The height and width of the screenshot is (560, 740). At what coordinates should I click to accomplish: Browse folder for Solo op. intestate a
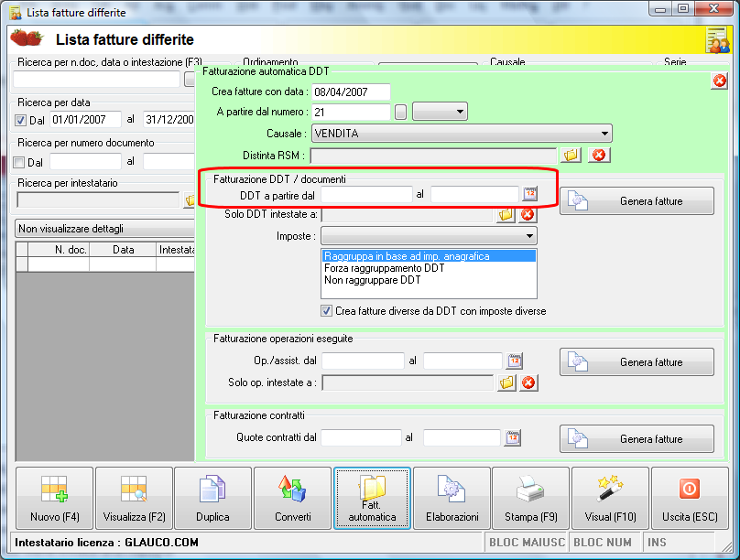pos(506,382)
